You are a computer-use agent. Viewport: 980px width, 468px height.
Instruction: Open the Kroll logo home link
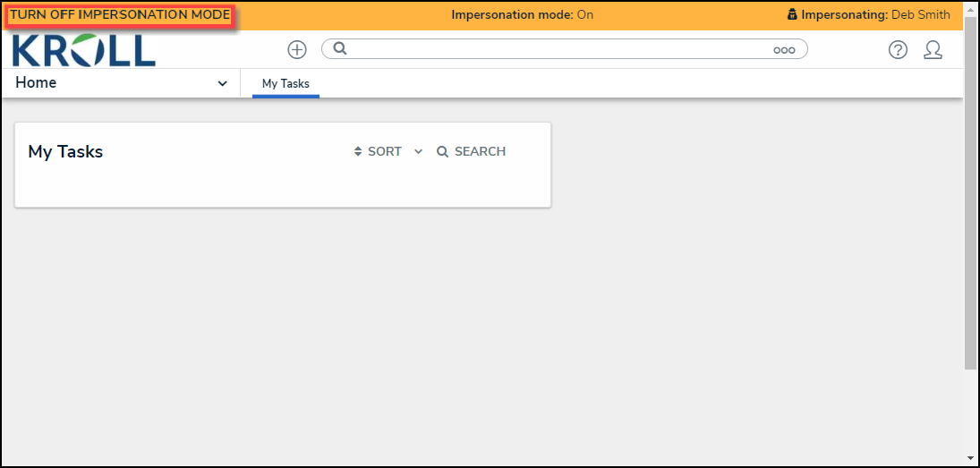click(x=84, y=50)
